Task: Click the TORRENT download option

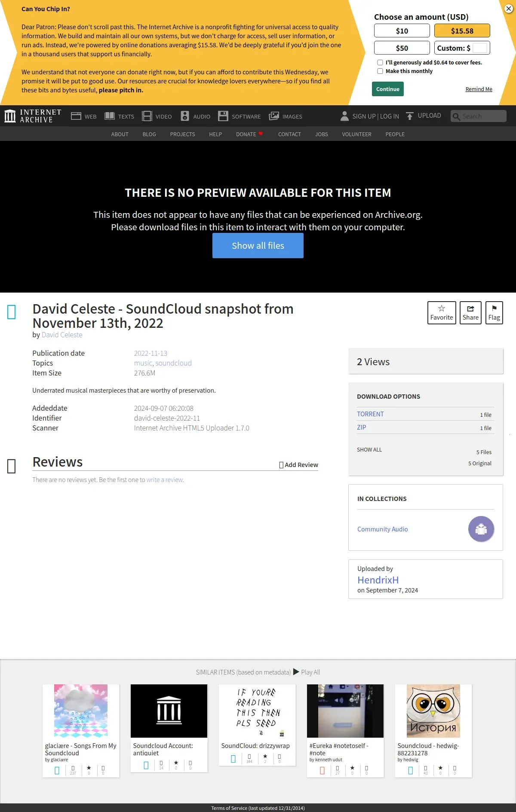Action: point(370,414)
